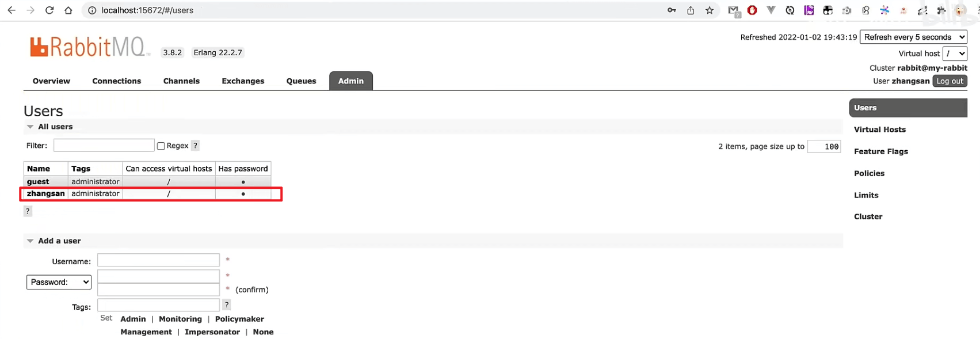
Task: Click the Regex help question mark
Action: click(196, 146)
